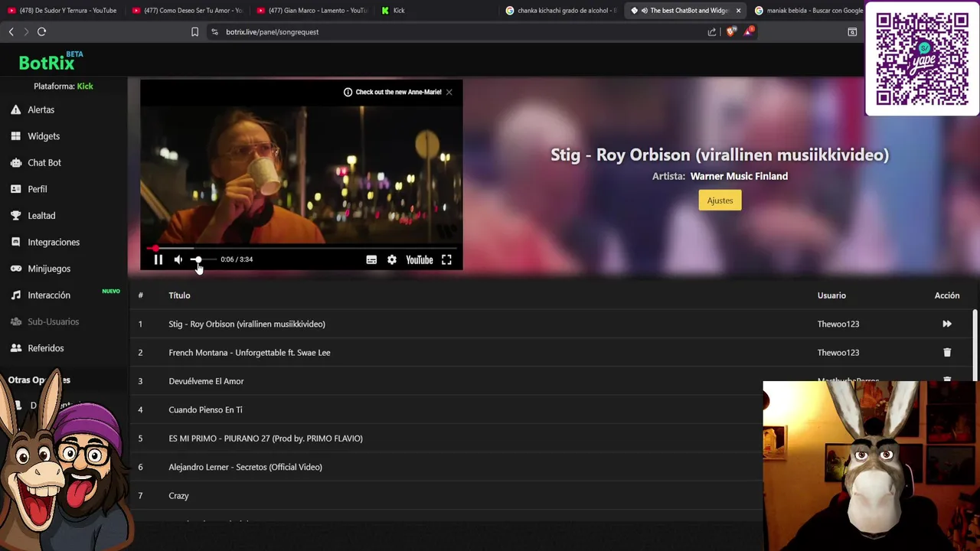Viewport: 980px width, 551px height.
Task: Click the Kick platform label
Action: coord(85,86)
